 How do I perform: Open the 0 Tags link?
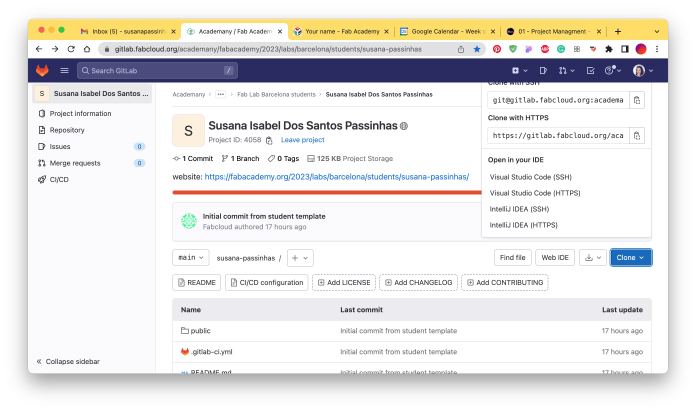coord(284,158)
